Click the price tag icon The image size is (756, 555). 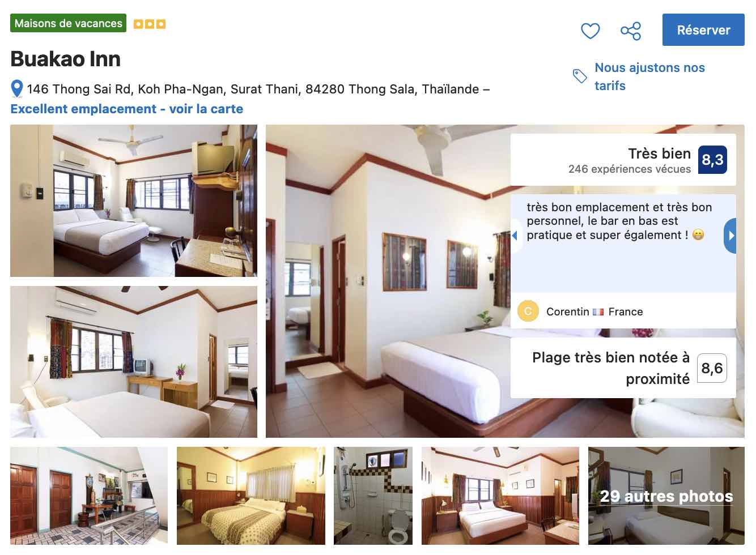click(x=580, y=76)
